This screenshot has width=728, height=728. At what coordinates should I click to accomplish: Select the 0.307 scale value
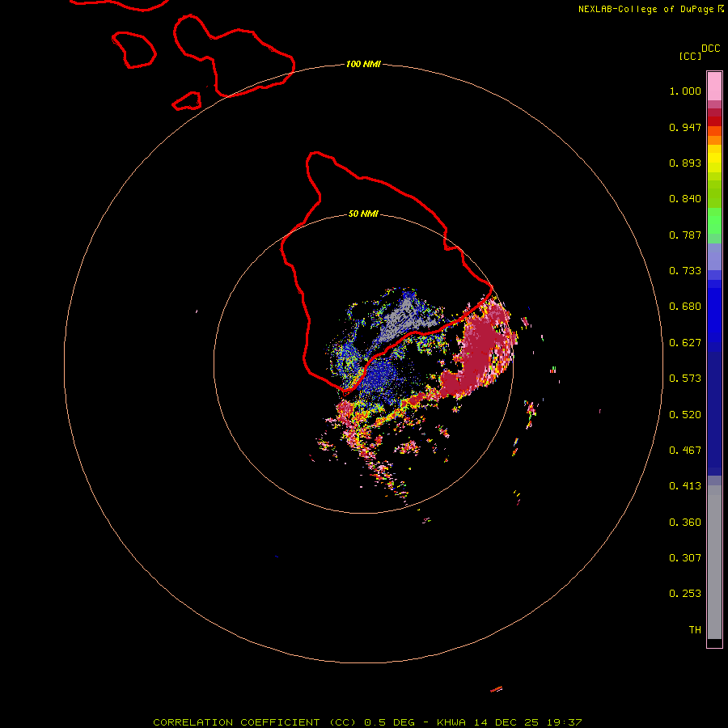coord(685,558)
